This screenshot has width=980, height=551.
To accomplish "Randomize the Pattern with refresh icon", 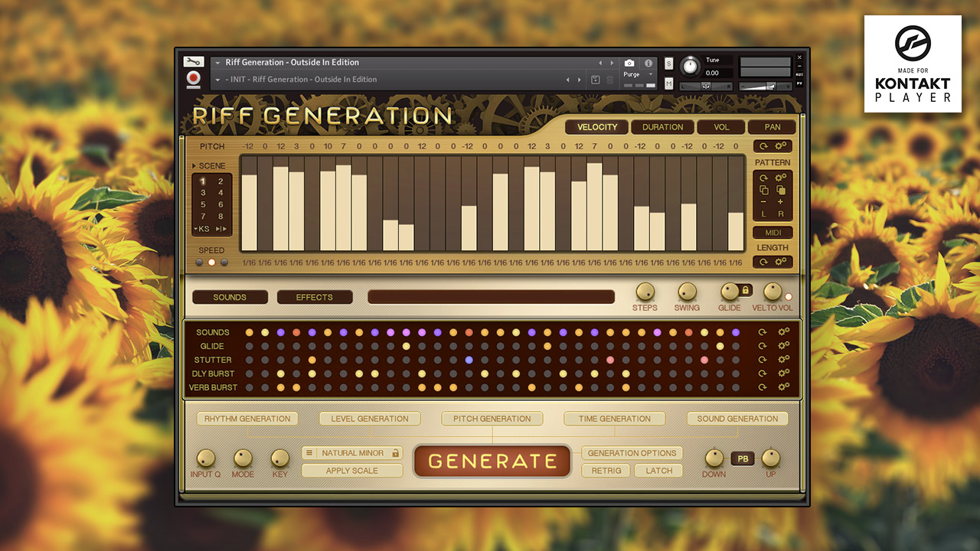I will coord(764,178).
